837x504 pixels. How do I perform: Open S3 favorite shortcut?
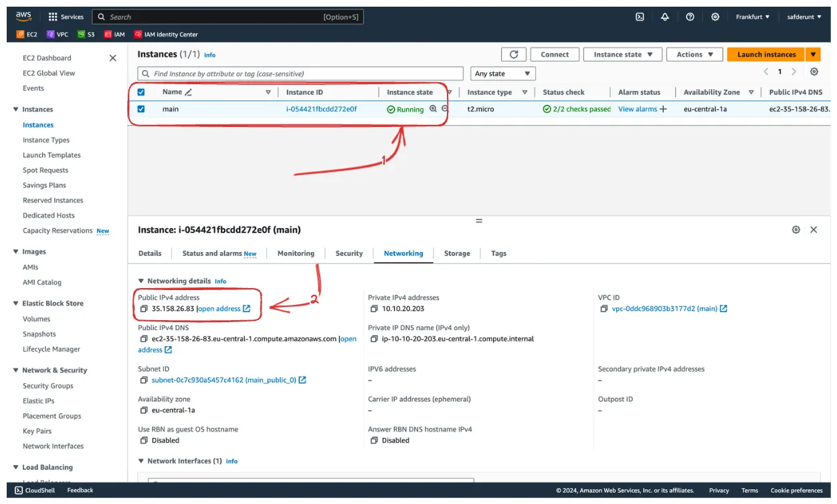(86, 34)
